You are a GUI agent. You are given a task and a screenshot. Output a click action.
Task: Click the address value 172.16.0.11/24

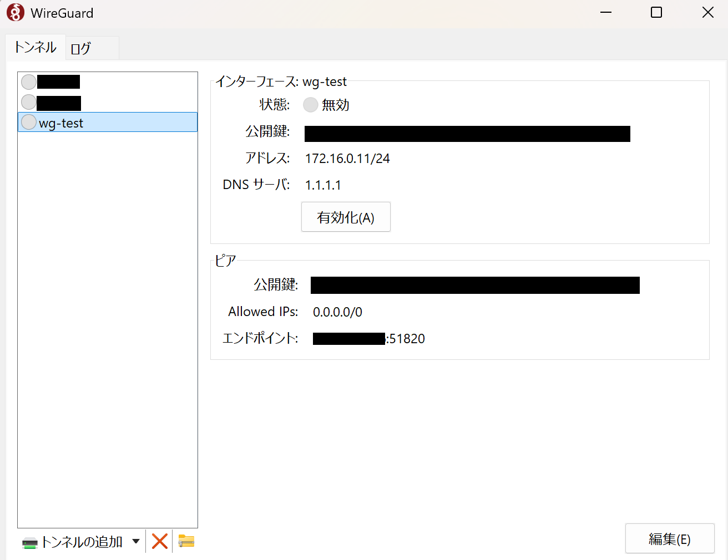pos(347,159)
